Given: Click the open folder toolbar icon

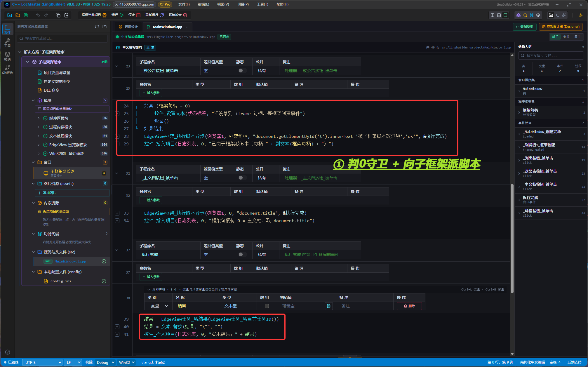Looking at the screenshot, I should coord(18,15).
